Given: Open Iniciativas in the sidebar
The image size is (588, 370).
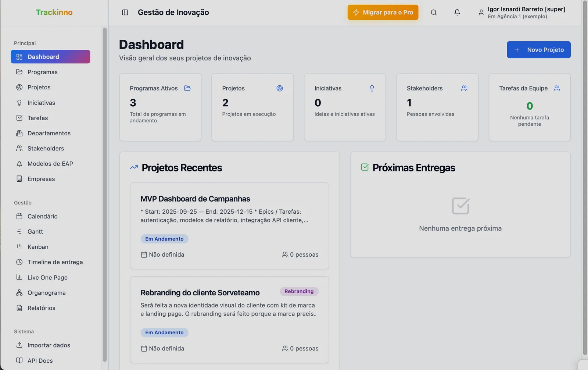Looking at the screenshot, I should click(x=50, y=103).
